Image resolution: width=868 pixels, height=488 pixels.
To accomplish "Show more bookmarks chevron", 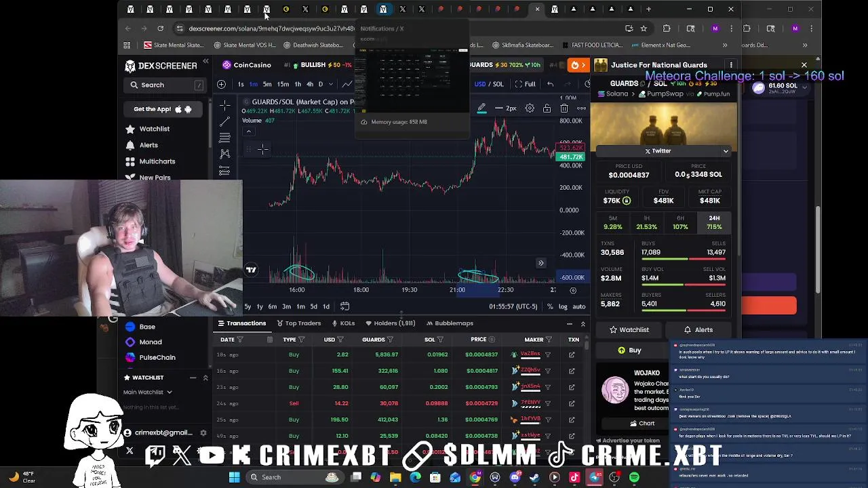I will tap(724, 45).
